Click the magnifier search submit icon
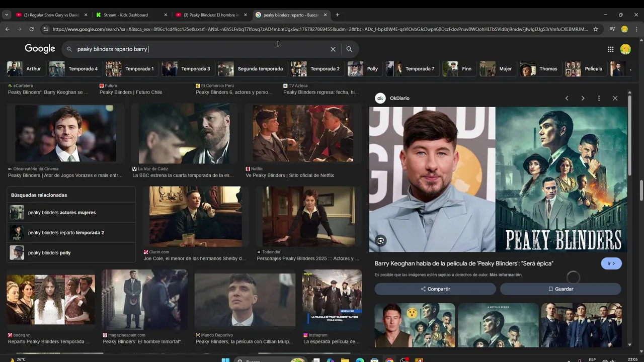 point(349,49)
